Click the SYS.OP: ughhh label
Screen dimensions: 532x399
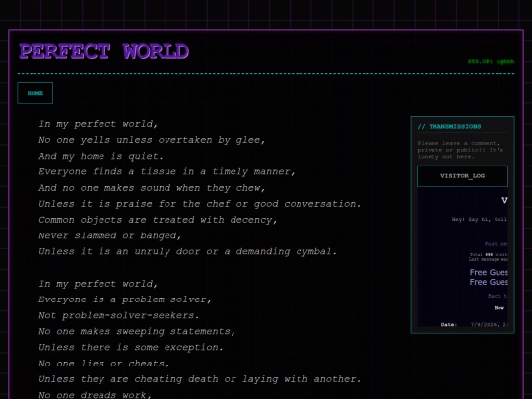pos(491,61)
